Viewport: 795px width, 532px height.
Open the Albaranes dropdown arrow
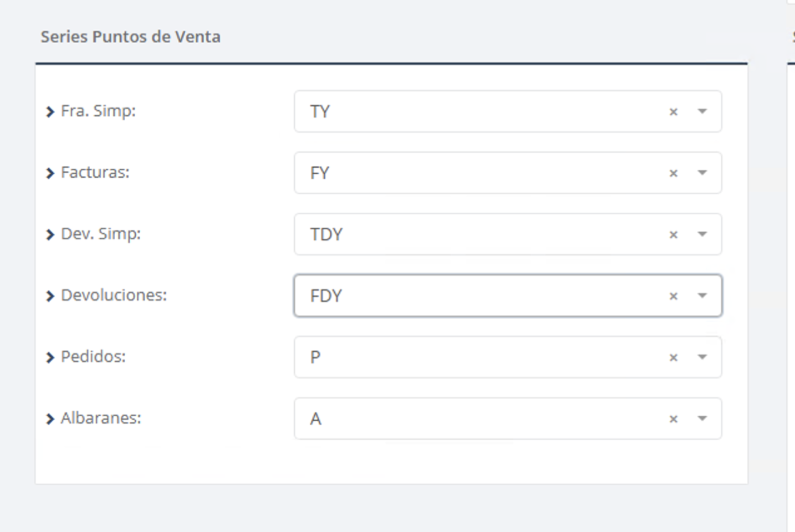702,418
